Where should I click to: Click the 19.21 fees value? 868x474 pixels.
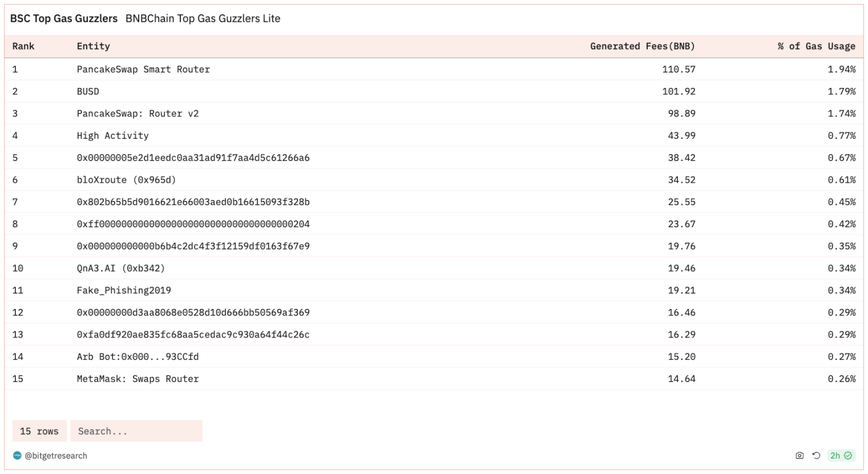click(682, 290)
